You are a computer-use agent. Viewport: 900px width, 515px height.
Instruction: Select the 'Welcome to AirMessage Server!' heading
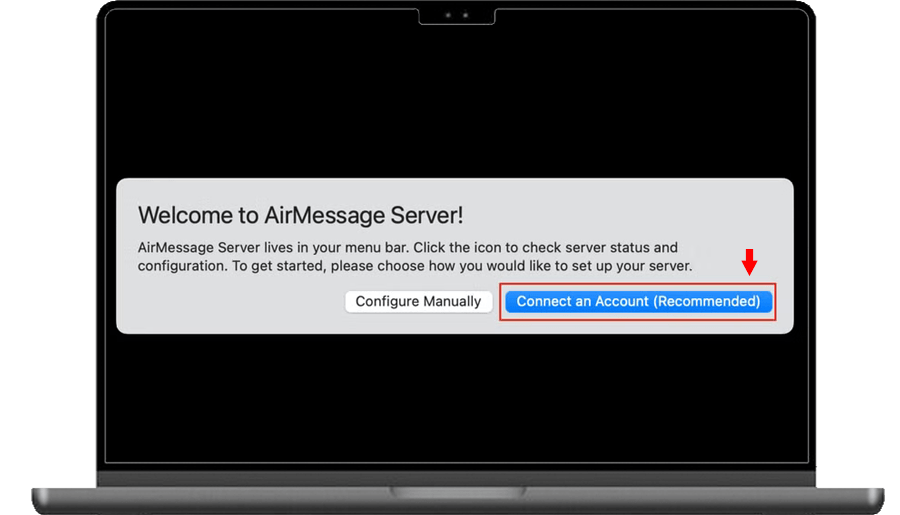[300, 215]
